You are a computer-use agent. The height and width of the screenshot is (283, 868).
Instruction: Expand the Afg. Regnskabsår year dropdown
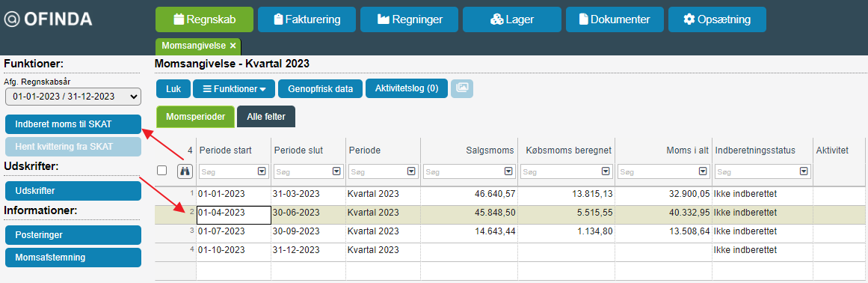click(73, 97)
